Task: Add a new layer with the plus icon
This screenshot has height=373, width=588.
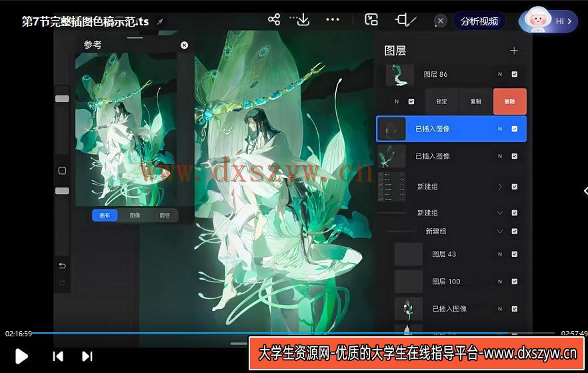Action: click(x=514, y=51)
